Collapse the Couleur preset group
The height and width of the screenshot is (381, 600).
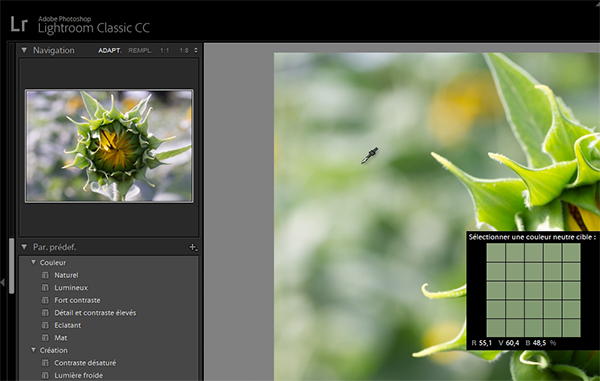(x=34, y=262)
